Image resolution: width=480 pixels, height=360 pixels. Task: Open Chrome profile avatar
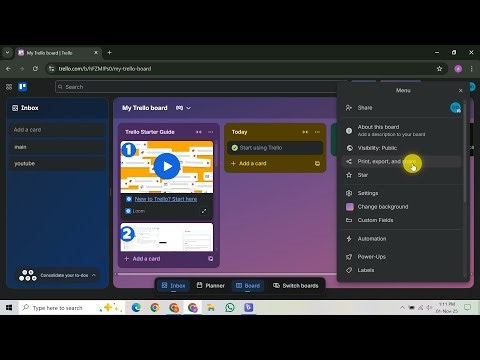coord(458,69)
